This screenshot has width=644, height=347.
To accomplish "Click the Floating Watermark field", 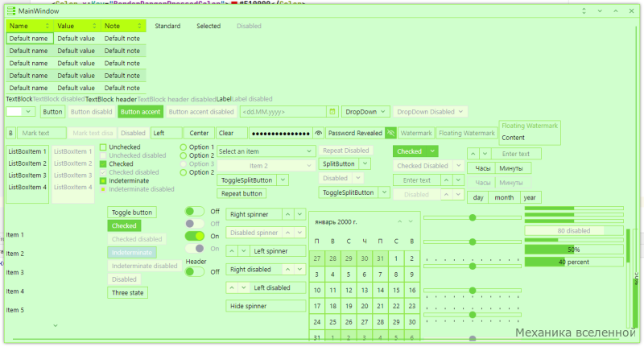I will (467, 133).
